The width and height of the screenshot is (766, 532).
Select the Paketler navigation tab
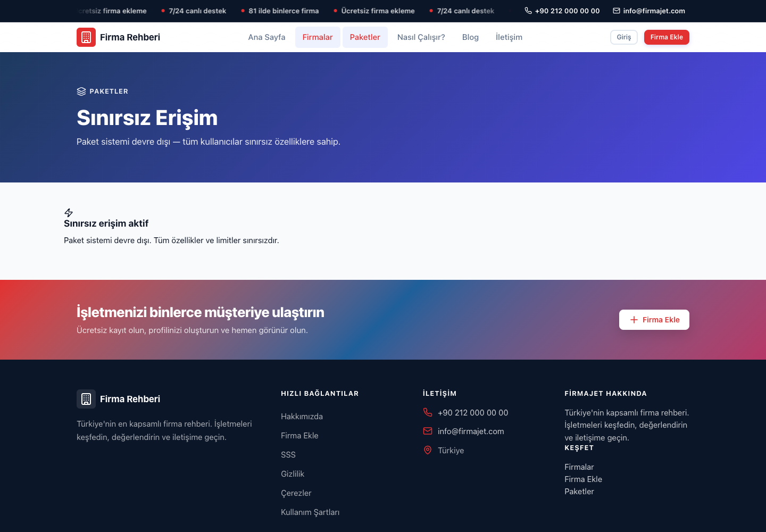(365, 37)
